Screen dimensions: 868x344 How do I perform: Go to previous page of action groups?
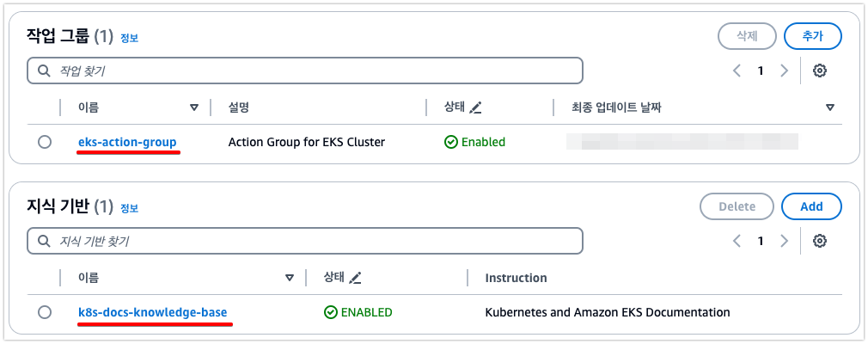737,71
